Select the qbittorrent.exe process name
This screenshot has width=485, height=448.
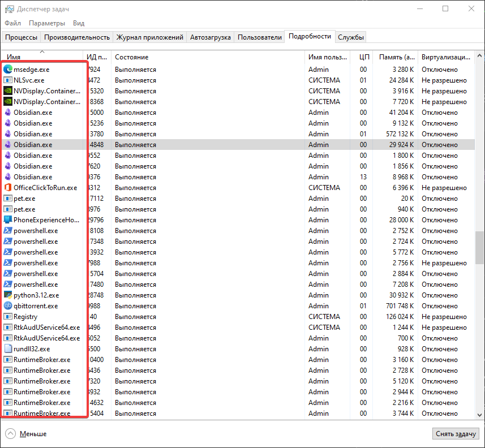[36, 306]
